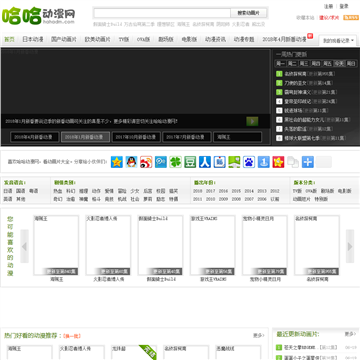
Task: Go to next recommended anime arrow
Action: 350,246
